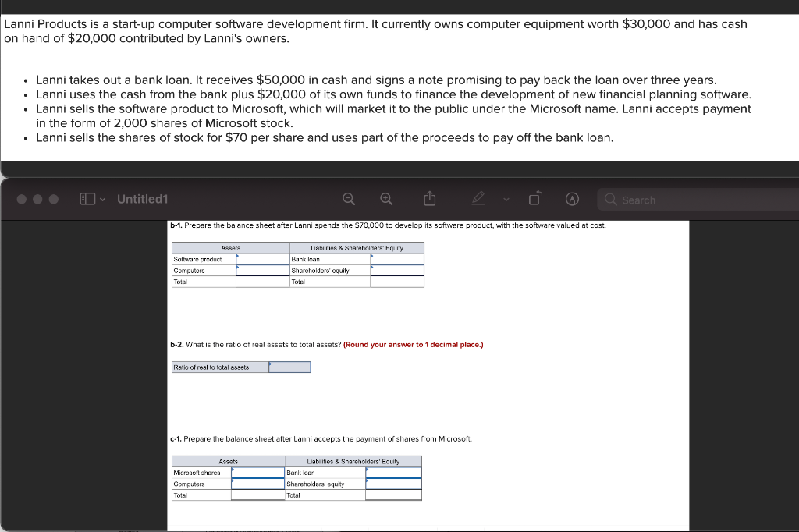Click the zoom out magnifier icon
Screen dimensions: 799x532
[x=349, y=199]
